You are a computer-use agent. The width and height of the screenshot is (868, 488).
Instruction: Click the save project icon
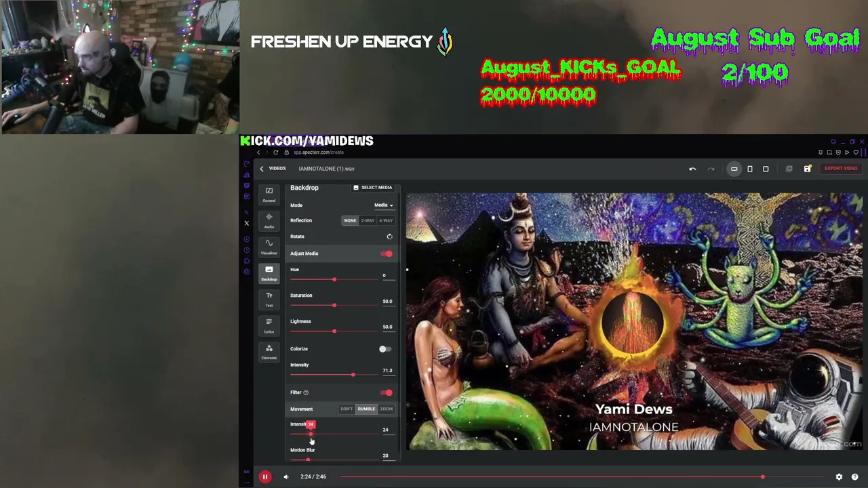pyautogui.click(x=807, y=169)
